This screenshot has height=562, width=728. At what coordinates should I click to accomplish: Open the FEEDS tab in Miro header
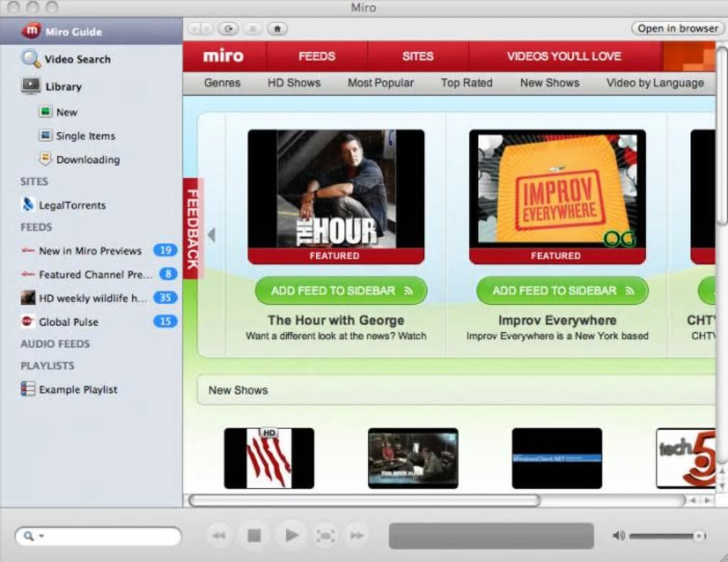pyautogui.click(x=317, y=56)
